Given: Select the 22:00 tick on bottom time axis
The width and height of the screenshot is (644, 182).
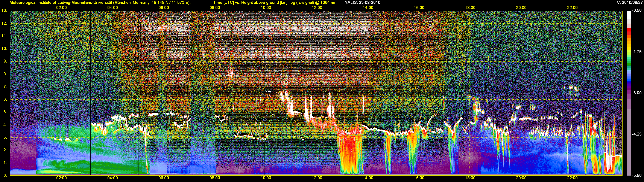Looking at the screenshot, I should [x=572, y=178].
